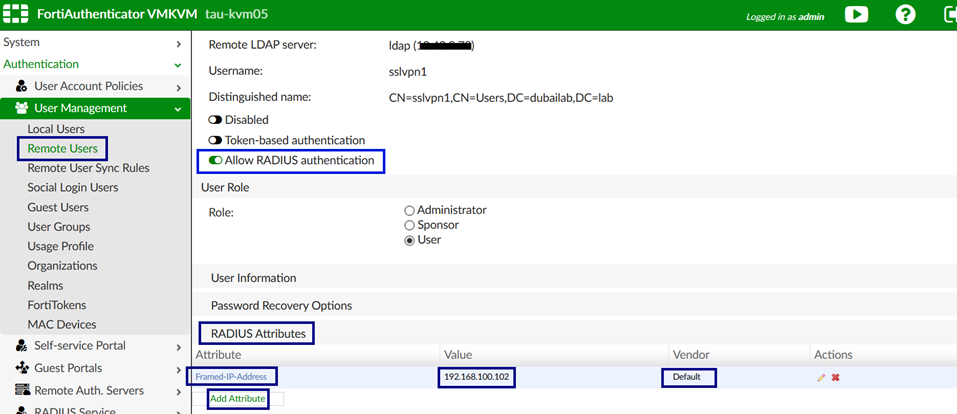957x414 pixels.
Task: Expand the System menu chevron
Action: [x=178, y=43]
